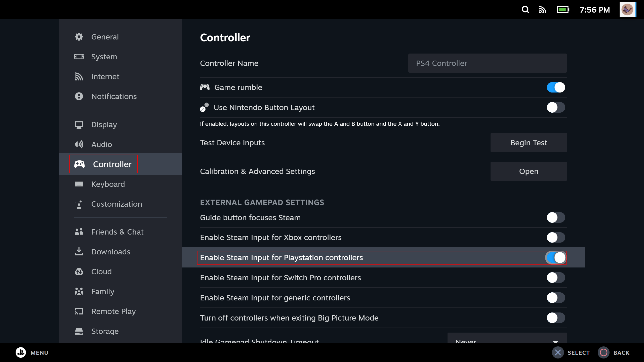
Task: Enable Use Nintendo Button Layout
Action: pos(556,108)
